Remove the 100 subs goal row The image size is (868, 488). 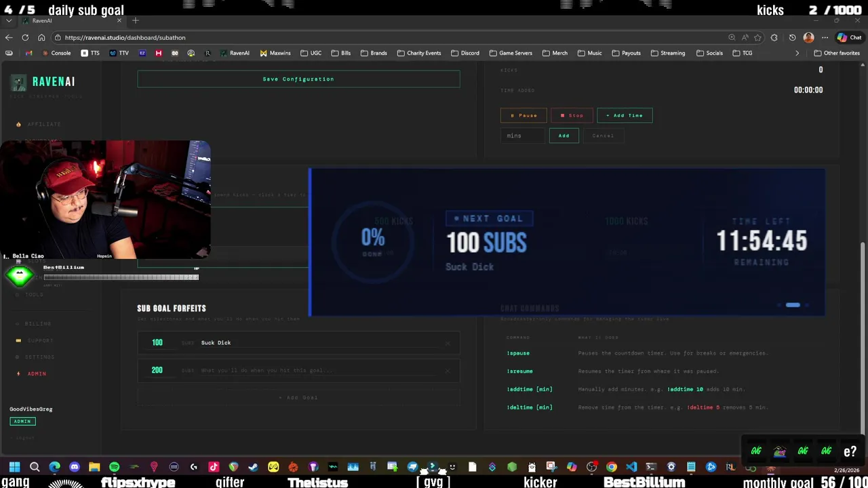(x=448, y=343)
